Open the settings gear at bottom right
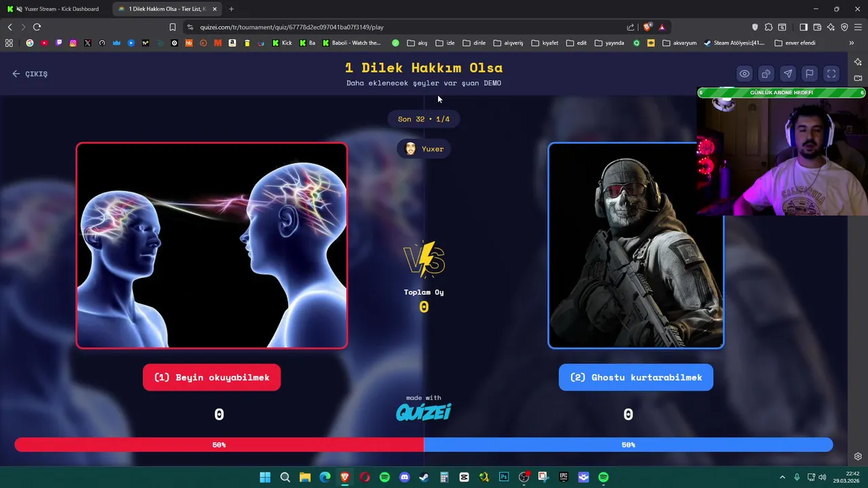This screenshot has height=488, width=868. (858, 457)
